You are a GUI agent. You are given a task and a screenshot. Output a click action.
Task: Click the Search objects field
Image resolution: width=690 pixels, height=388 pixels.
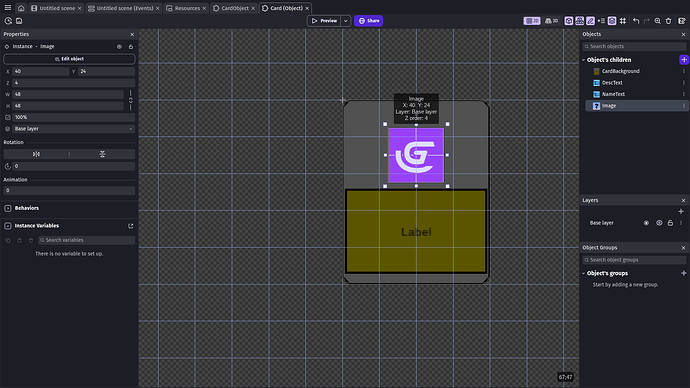pyautogui.click(x=634, y=46)
